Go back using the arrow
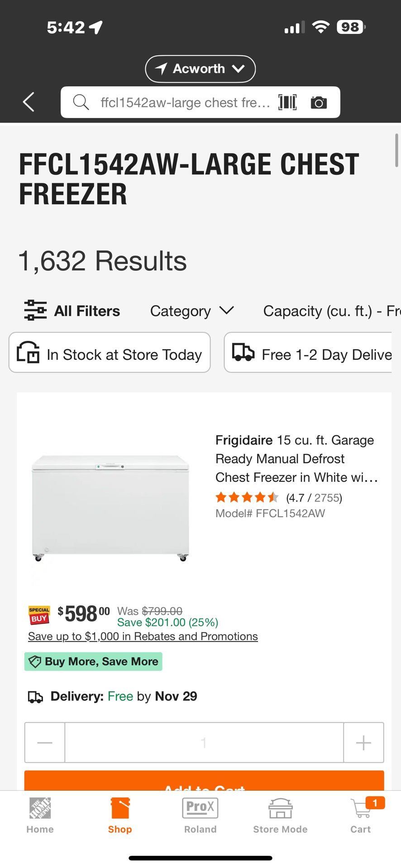The width and height of the screenshot is (401, 868). (x=29, y=102)
